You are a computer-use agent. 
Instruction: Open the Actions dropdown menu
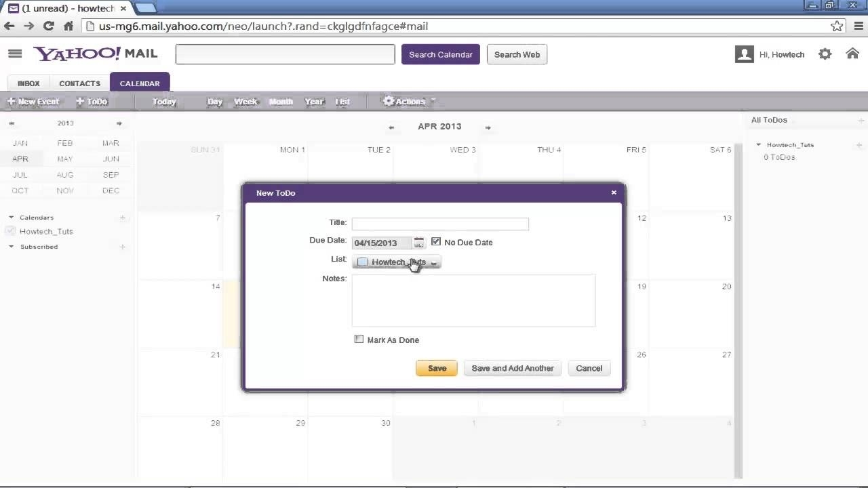pos(408,102)
